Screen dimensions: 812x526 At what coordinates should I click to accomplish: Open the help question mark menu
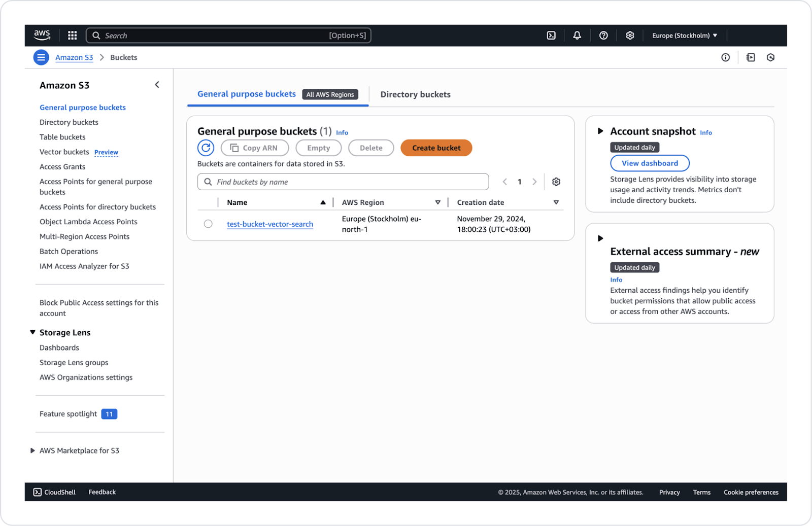click(603, 36)
